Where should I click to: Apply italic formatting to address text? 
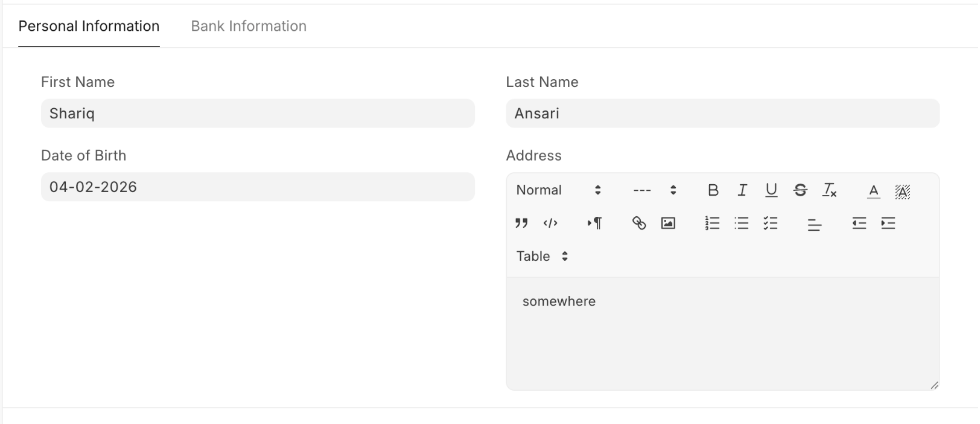click(x=742, y=190)
